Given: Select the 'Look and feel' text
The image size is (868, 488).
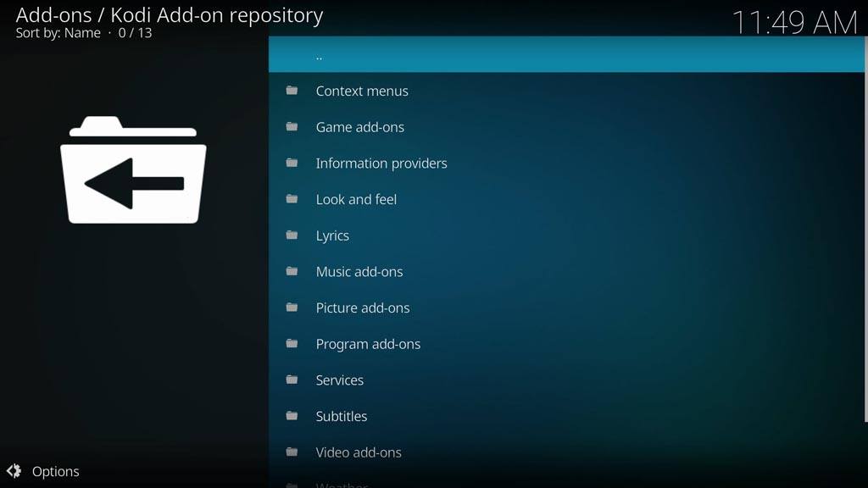Looking at the screenshot, I should tap(356, 199).
